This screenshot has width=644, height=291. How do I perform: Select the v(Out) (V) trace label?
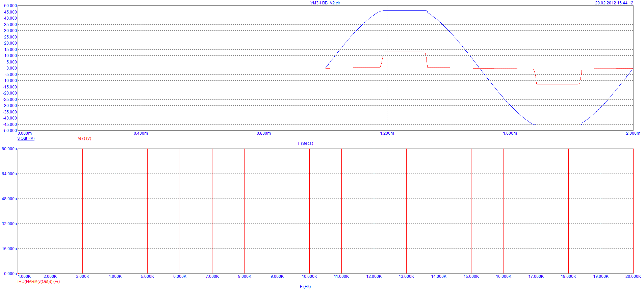coord(26,138)
